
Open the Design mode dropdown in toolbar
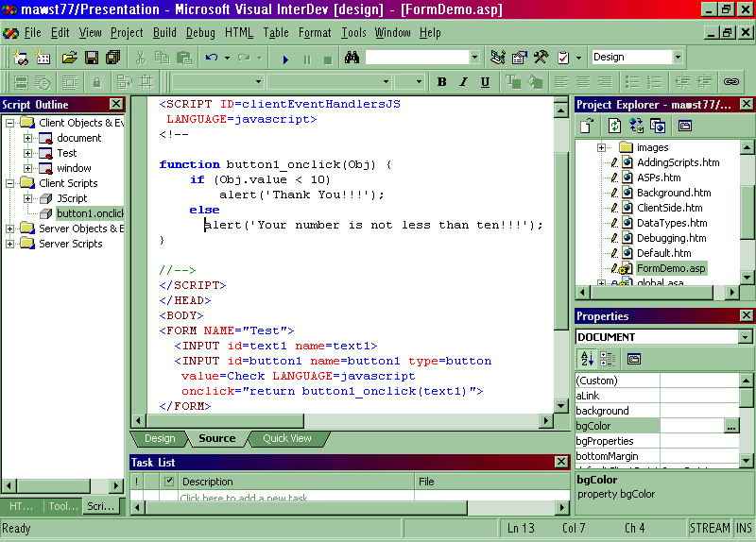(x=678, y=58)
